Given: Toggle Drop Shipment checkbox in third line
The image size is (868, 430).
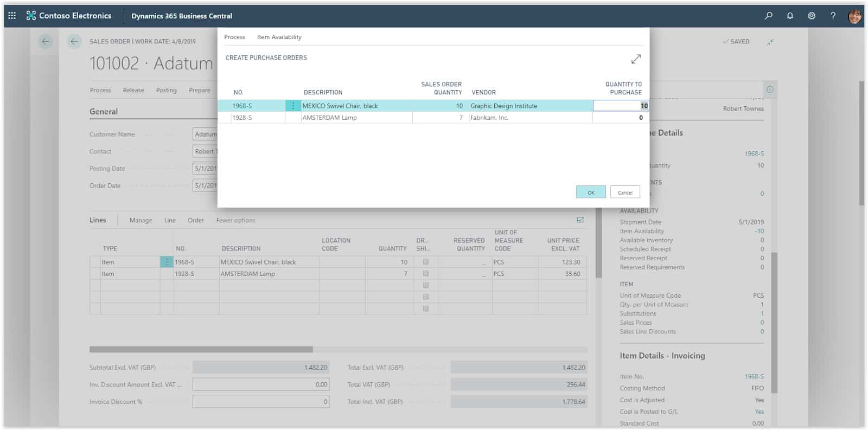Looking at the screenshot, I should (426, 285).
